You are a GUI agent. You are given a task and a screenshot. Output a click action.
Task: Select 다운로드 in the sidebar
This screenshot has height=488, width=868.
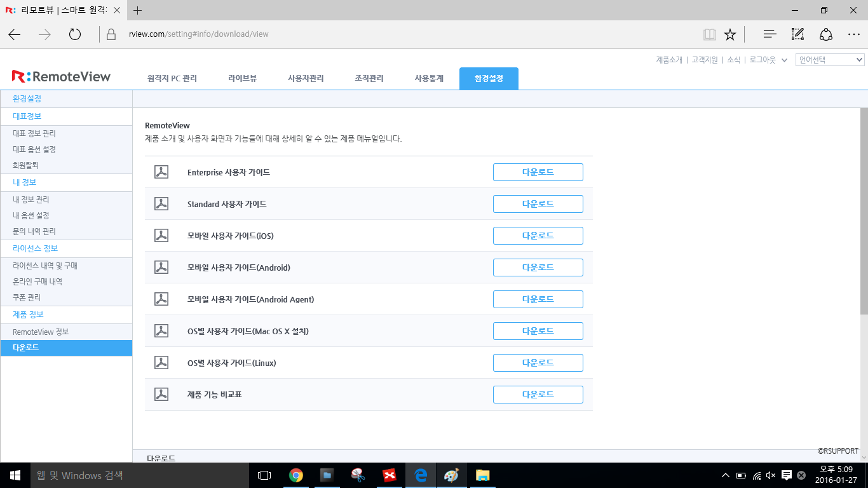tap(66, 348)
